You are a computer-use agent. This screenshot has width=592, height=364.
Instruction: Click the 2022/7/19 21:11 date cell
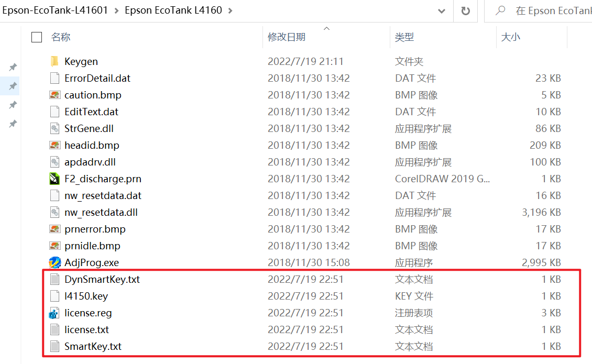305,61
